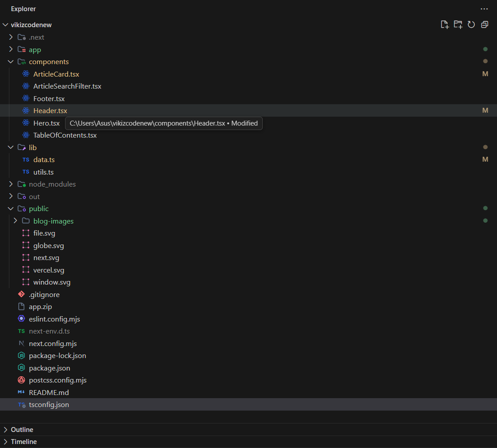Click the React icon beside ArticleCard.tsx
The width and height of the screenshot is (497, 448).
coord(25,73)
